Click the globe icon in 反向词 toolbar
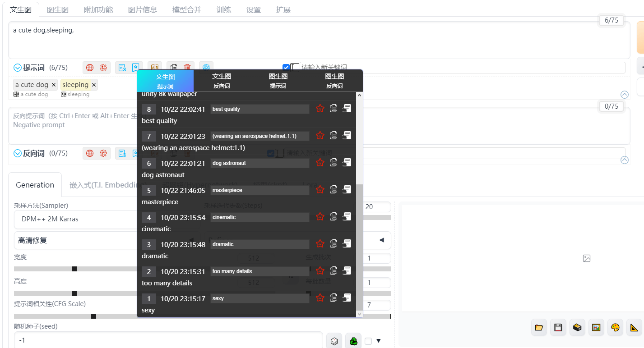644x348 pixels. tap(90, 153)
